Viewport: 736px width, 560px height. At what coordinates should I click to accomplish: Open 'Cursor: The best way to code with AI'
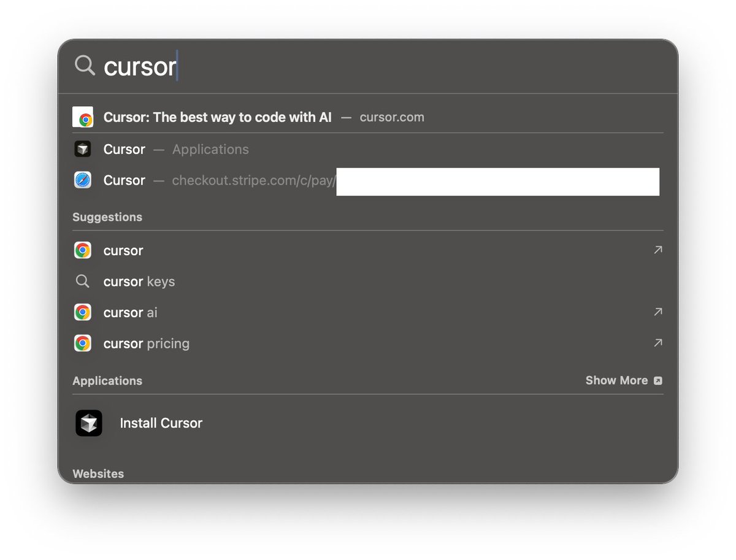[218, 117]
